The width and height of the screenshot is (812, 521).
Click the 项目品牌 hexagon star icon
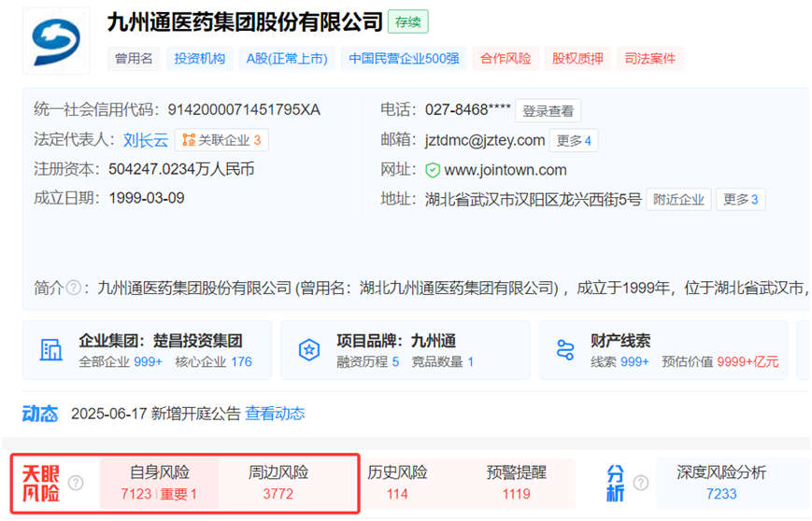coord(309,350)
